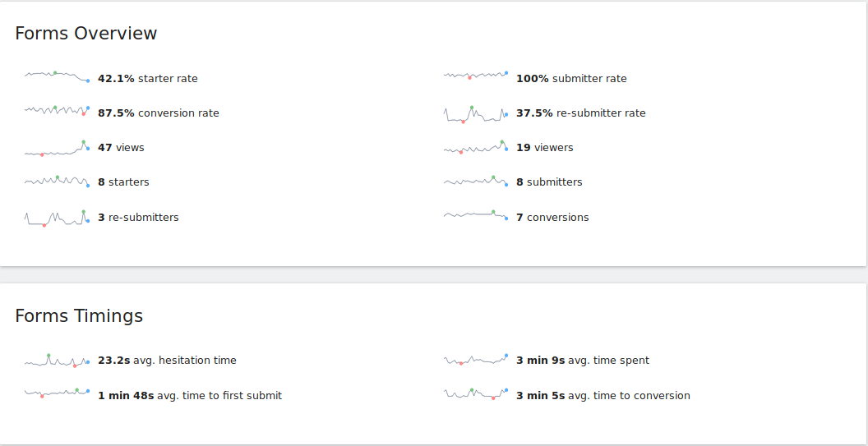This screenshot has width=868, height=446.
Task: Click the views sparkline graph
Action: click(57, 148)
